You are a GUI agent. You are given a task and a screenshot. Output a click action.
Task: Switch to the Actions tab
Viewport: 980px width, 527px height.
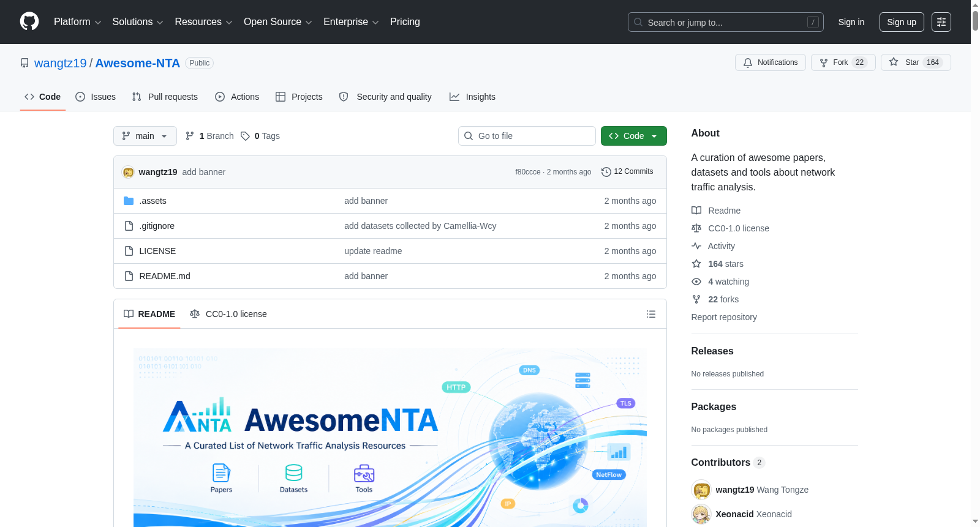point(237,97)
